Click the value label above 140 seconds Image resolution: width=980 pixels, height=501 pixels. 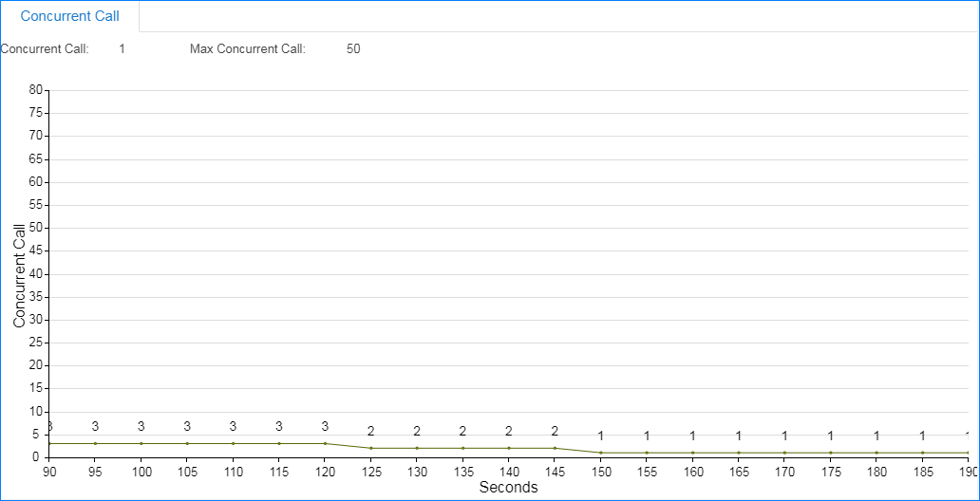(509, 432)
